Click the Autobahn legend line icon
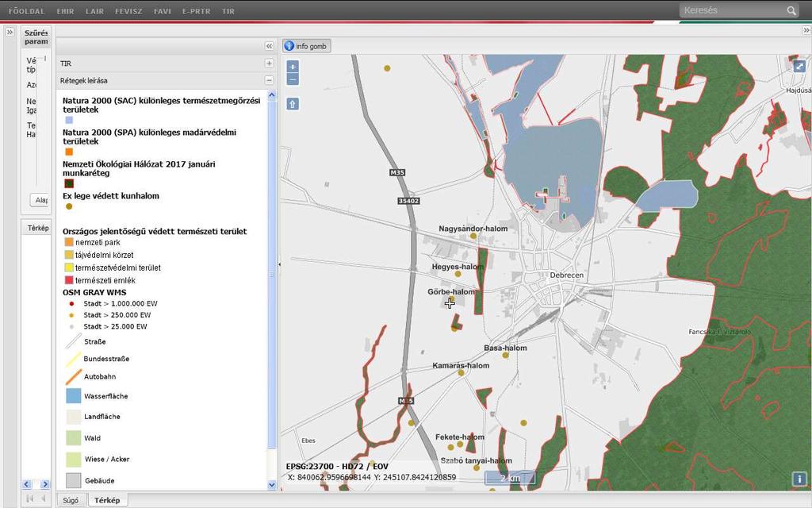The width and height of the screenshot is (812, 508). [x=74, y=377]
